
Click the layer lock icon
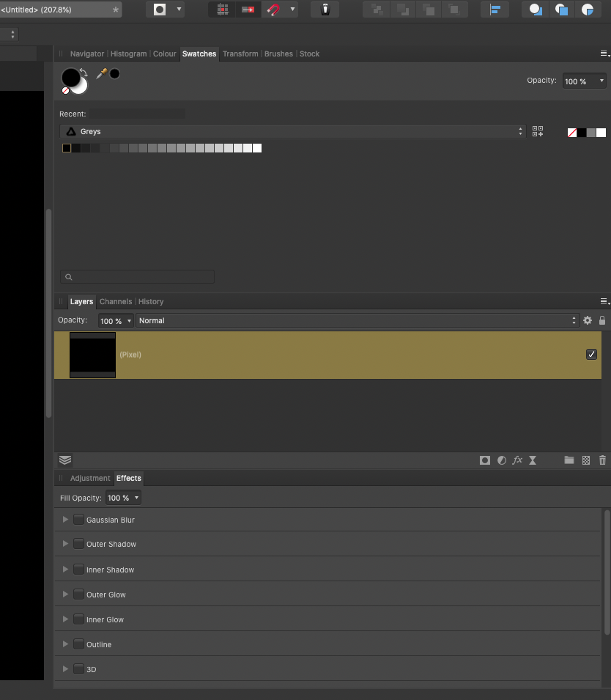coord(602,320)
